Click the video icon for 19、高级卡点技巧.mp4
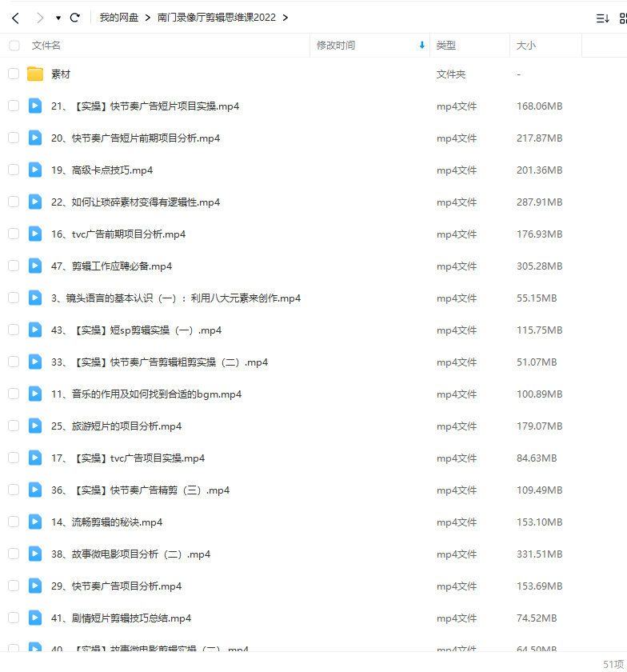 35,170
